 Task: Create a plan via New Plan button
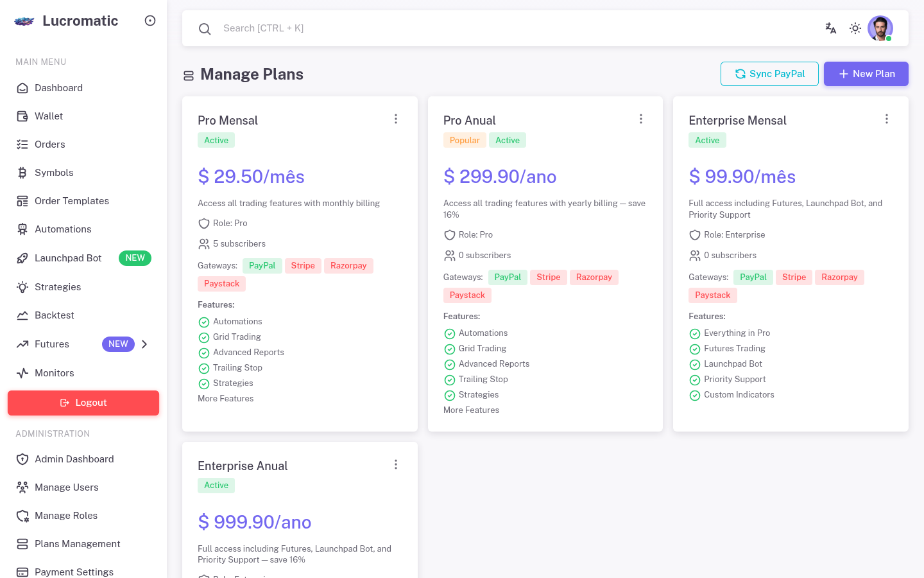(866, 74)
